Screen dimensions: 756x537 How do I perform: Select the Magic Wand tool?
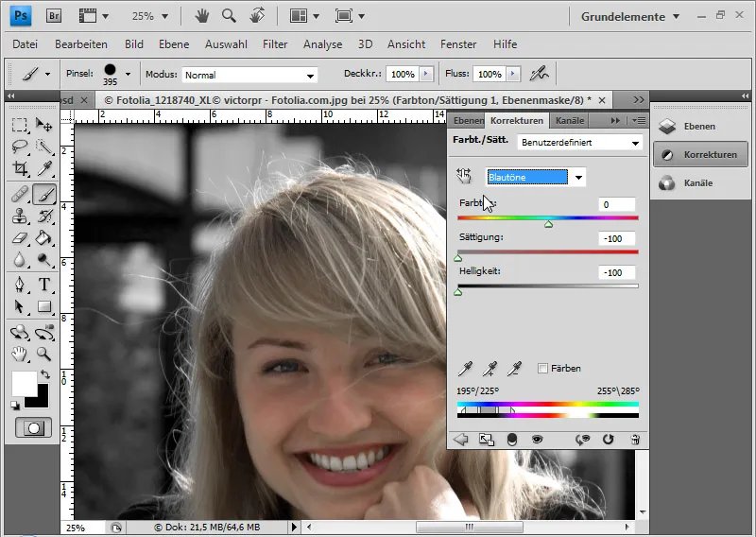[43, 147]
